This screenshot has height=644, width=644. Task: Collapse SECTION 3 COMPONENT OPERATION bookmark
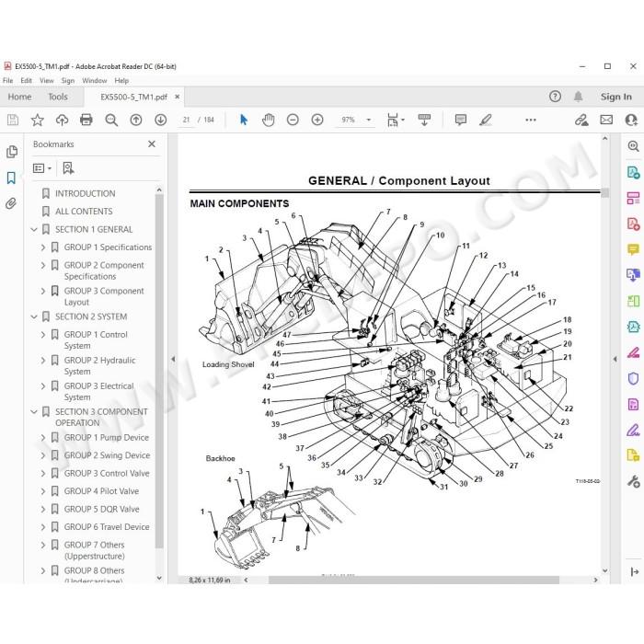coord(34,411)
